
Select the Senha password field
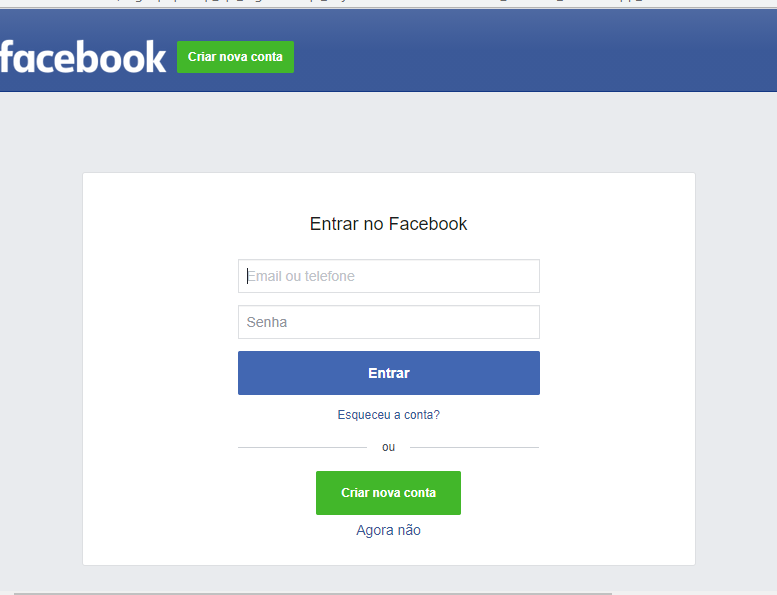point(388,322)
